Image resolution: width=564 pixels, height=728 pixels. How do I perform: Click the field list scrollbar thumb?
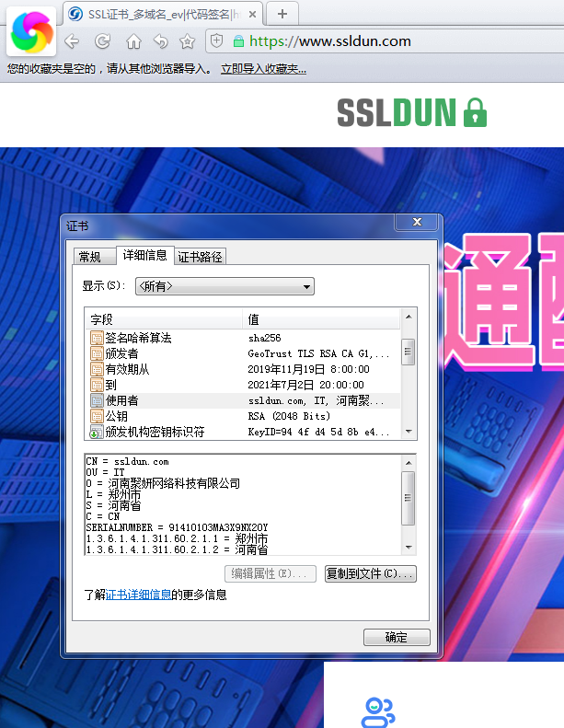(408, 352)
